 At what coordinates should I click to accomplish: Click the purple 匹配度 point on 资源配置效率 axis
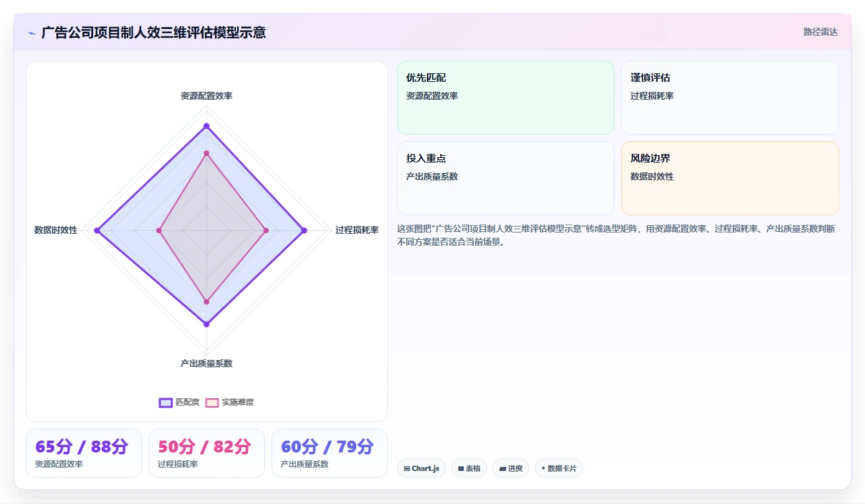[x=206, y=126]
